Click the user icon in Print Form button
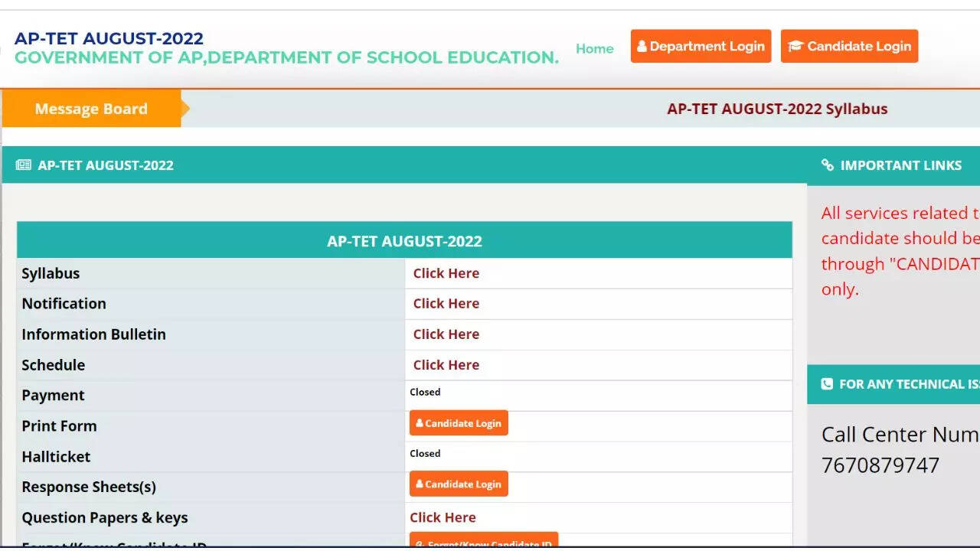This screenshot has height=551, width=980. (420, 423)
